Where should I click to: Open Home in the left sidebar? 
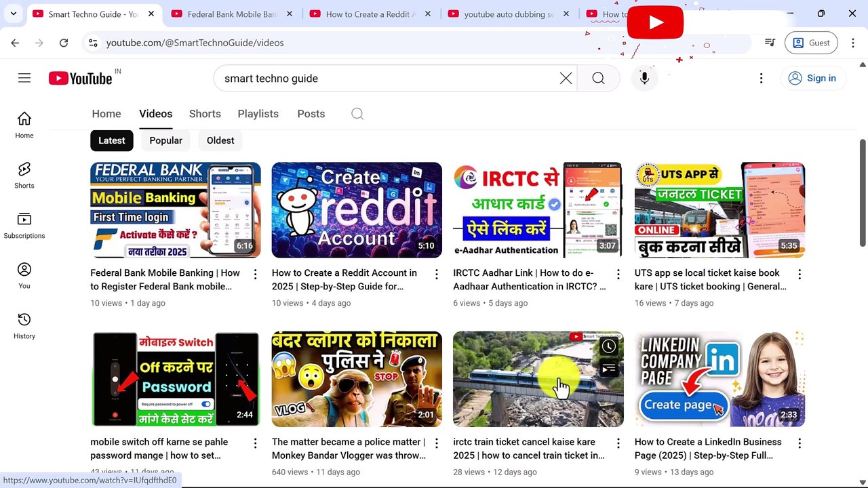24,125
